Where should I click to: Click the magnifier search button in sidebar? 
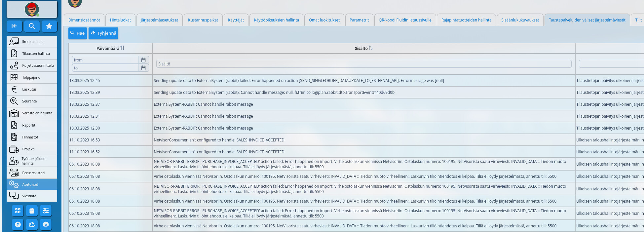coord(32,26)
